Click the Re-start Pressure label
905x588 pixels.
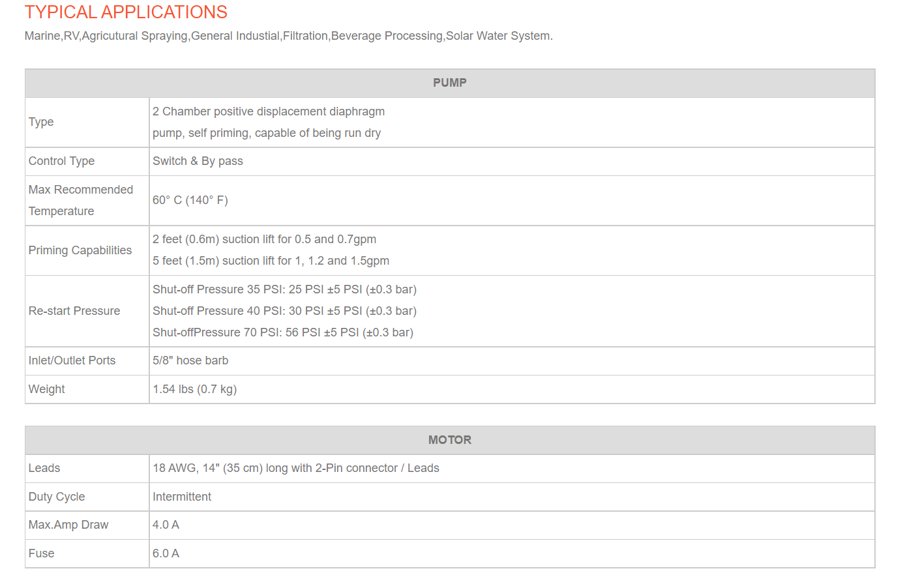[x=74, y=311]
